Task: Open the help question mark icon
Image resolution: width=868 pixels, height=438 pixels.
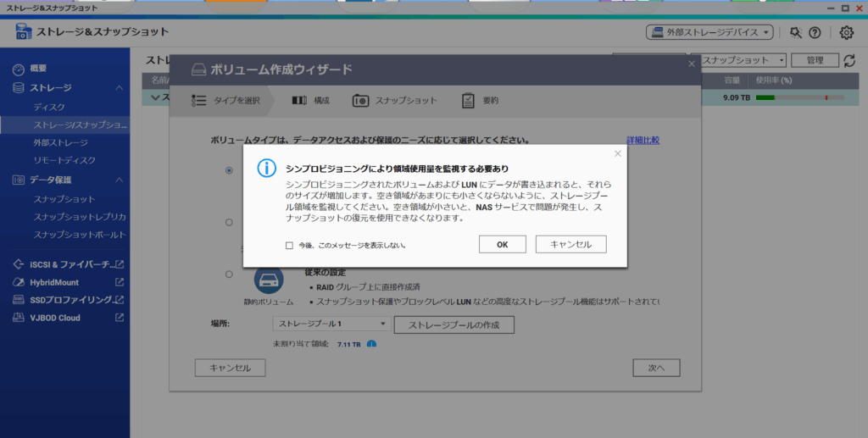Action: (815, 32)
